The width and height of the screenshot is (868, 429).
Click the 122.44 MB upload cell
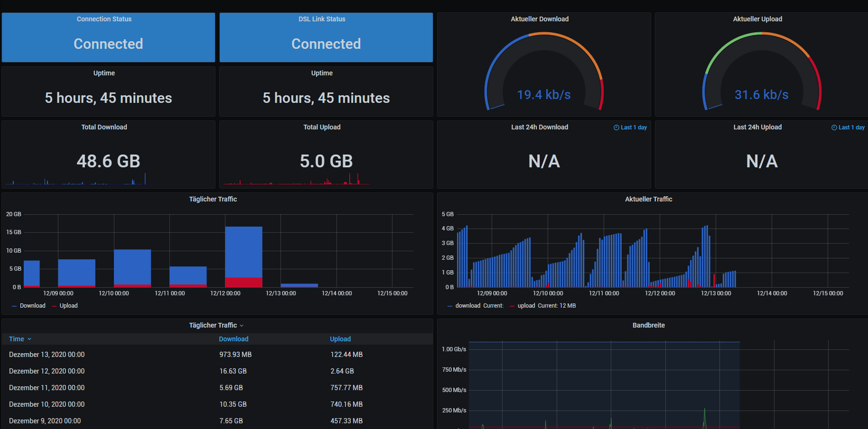coord(346,355)
